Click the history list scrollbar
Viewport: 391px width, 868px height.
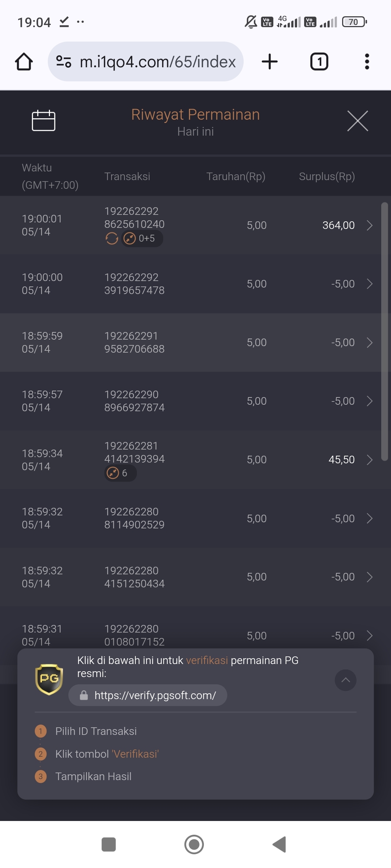coord(384,332)
